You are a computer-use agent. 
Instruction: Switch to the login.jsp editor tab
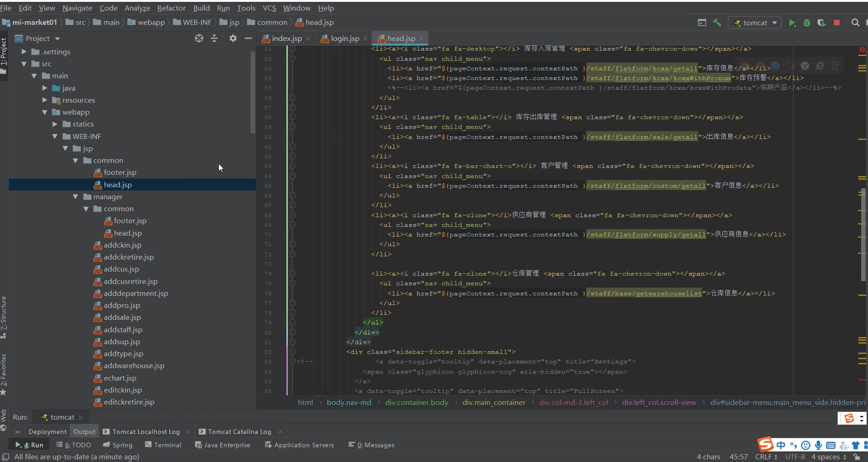[345, 39]
